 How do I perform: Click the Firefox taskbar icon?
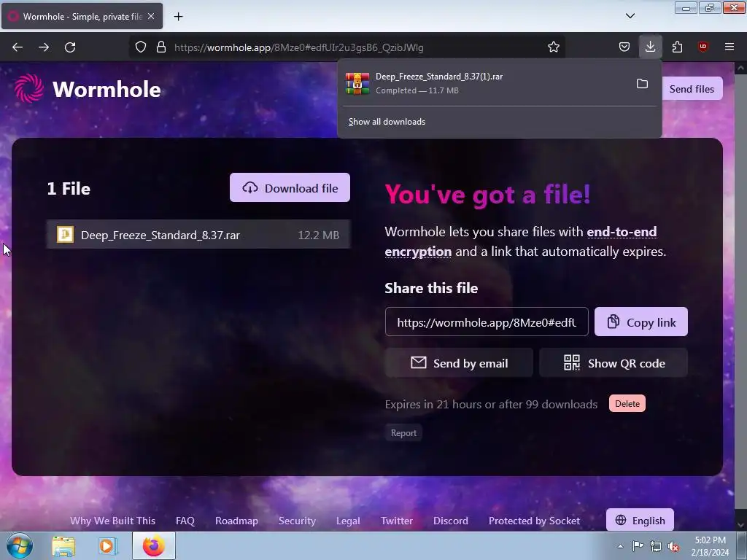(153, 545)
